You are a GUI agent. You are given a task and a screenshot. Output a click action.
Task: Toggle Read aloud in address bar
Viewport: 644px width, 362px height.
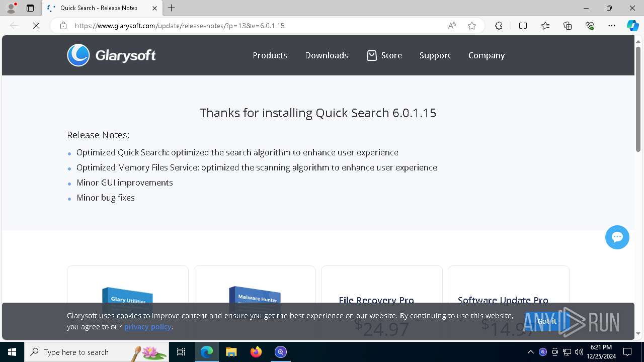click(x=452, y=26)
